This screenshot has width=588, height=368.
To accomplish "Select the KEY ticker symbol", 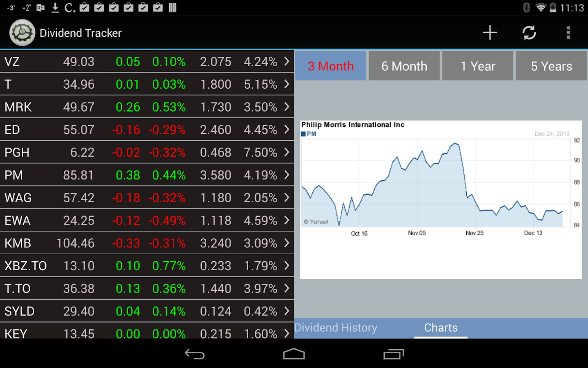I will 16,334.
